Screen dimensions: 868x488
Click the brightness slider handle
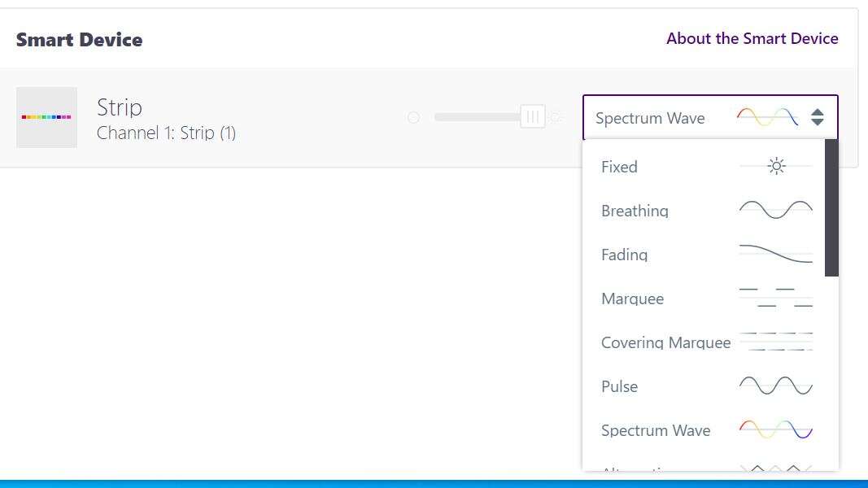(532, 117)
